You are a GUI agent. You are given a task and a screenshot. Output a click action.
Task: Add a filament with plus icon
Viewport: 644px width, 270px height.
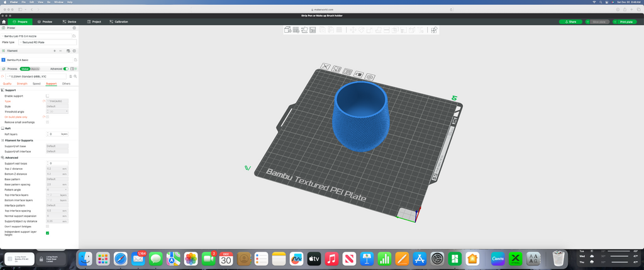[x=55, y=51]
